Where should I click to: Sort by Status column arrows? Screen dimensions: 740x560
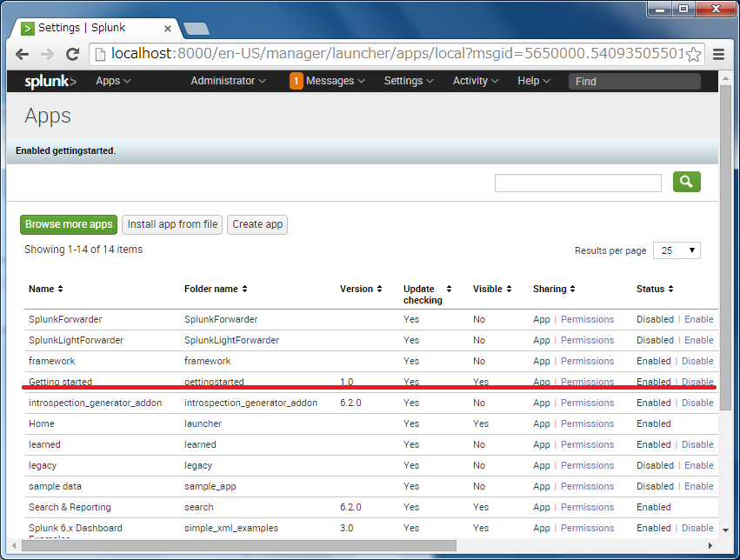click(x=670, y=289)
